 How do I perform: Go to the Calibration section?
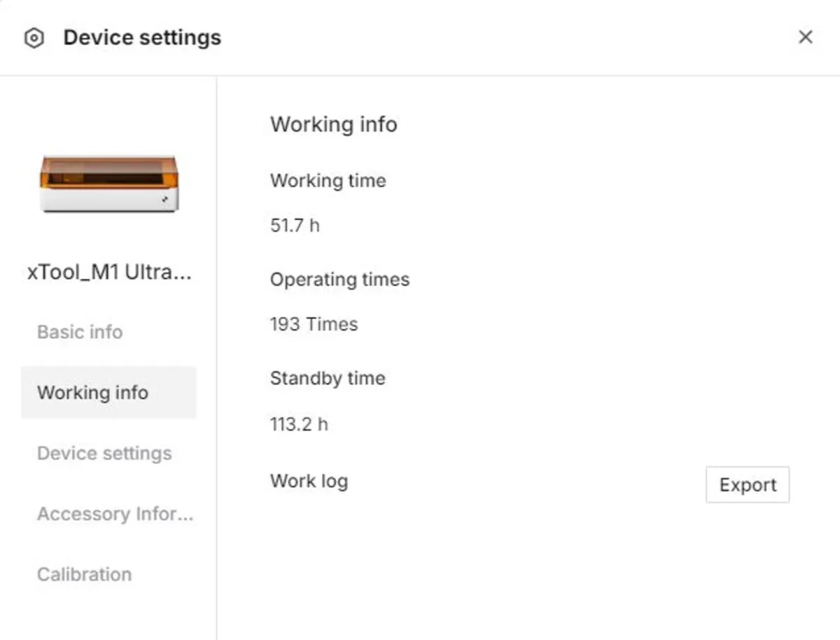84,575
